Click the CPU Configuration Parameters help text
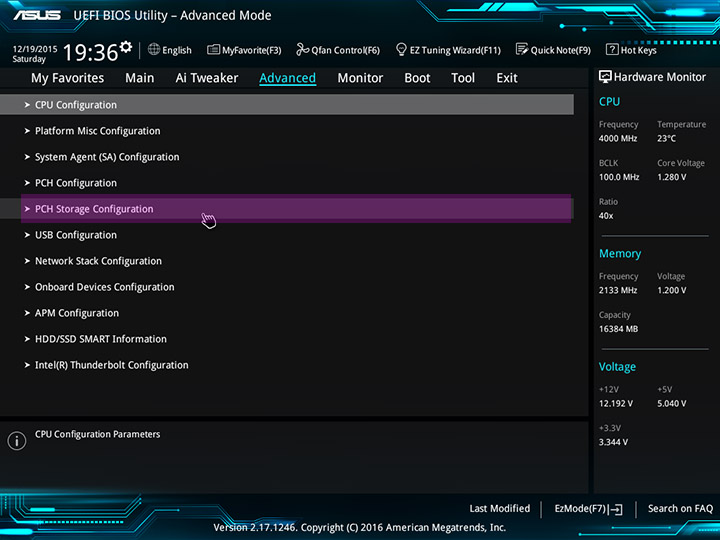720x540 pixels. pyautogui.click(x=97, y=434)
